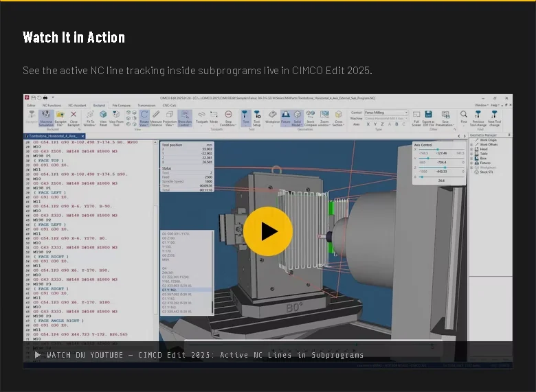The height and width of the screenshot is (392, 536).
Task: Toggle the Z axis button
Action: point(382,124)
